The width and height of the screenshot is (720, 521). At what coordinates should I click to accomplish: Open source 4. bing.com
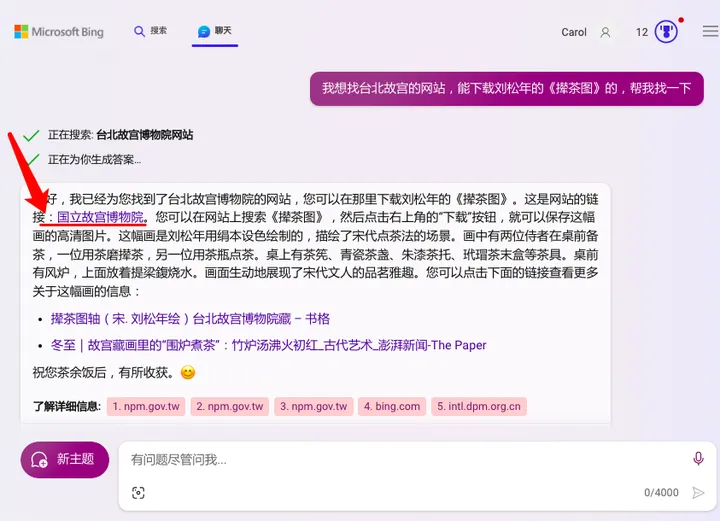392,407
